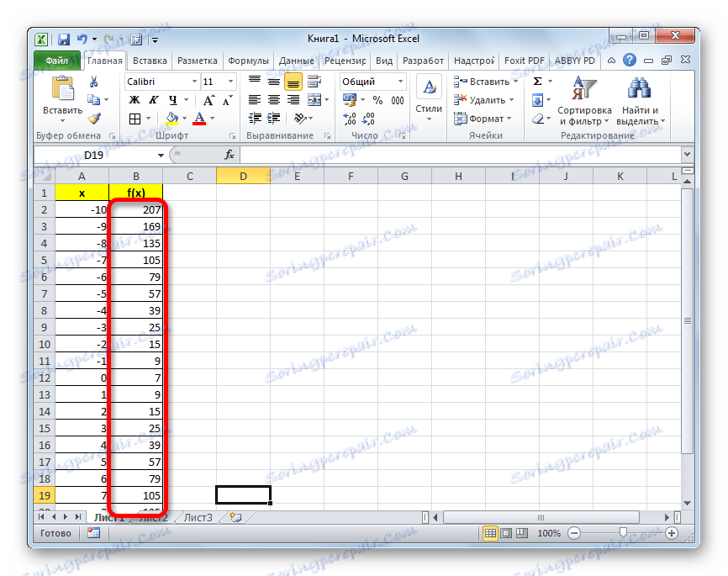Image resolution: width=728 pixels, height=576 pixels.
Task: Insert a new worksheet tab icon
Action: tap(236, 517)
